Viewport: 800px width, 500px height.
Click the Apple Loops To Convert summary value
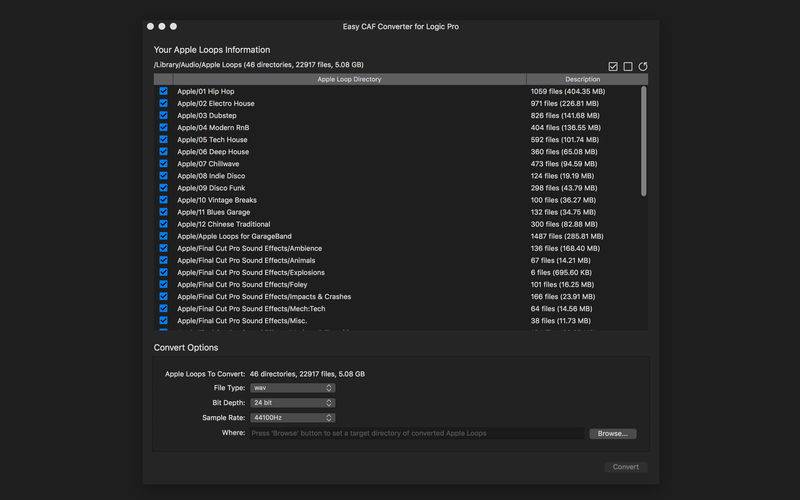[307, 373]
